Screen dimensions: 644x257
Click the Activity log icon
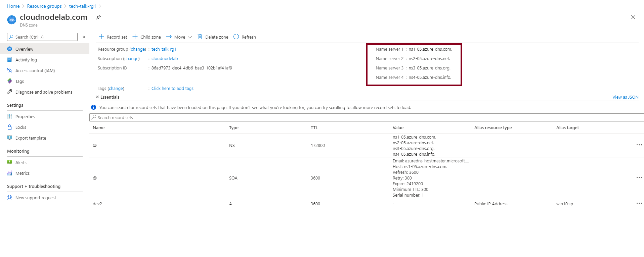coord(10,60)
